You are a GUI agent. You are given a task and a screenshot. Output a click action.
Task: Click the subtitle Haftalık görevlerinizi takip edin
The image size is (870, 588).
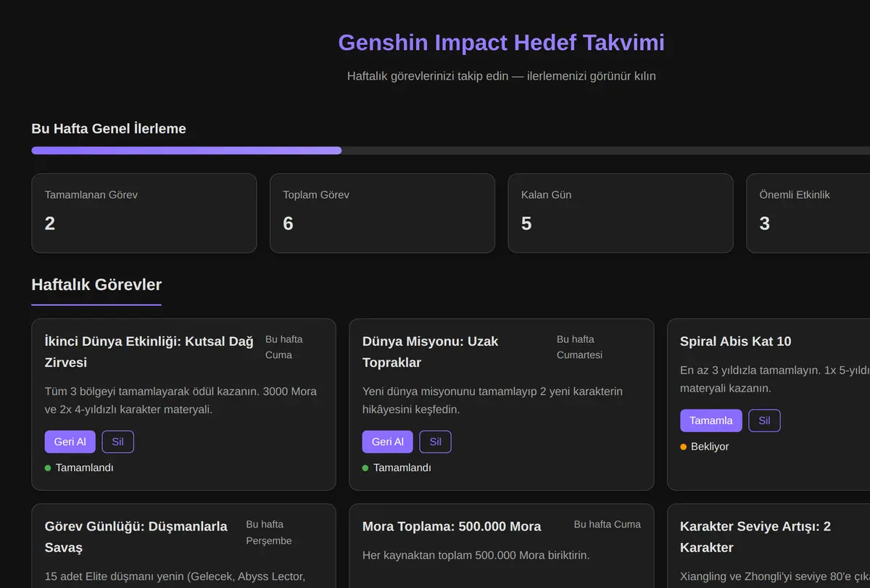[x=501, y=75]
